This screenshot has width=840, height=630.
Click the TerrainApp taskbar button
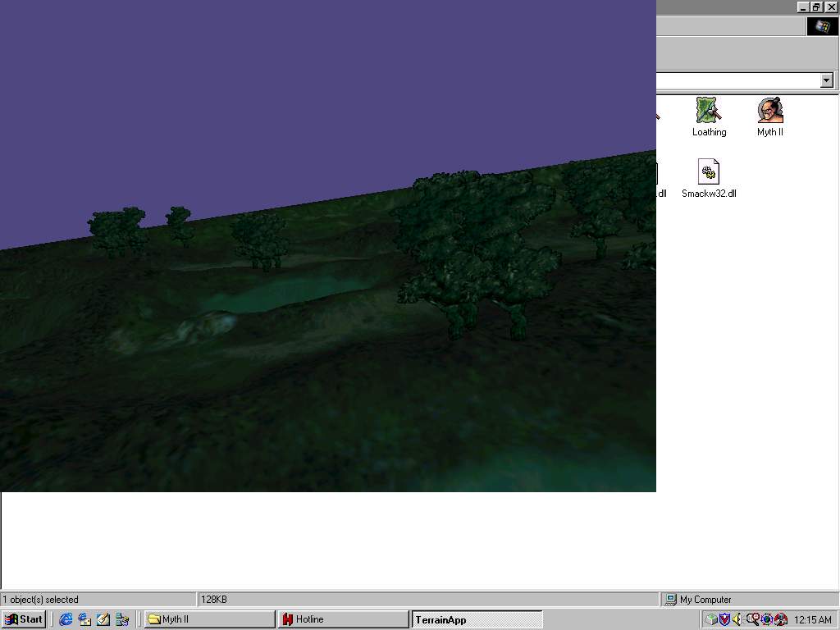point(477,619)
